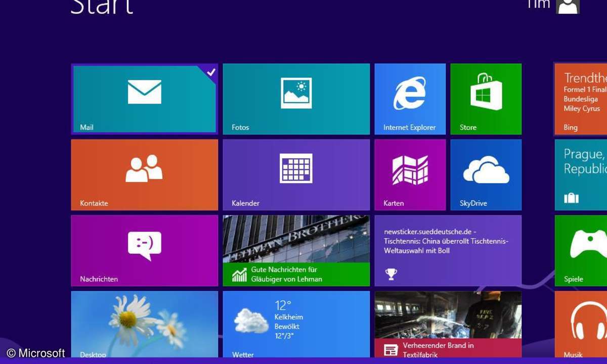Viewport: 607px width, 364px height.
Task: Click the 'Kelkheim' location text
Action: pos(289,317)
